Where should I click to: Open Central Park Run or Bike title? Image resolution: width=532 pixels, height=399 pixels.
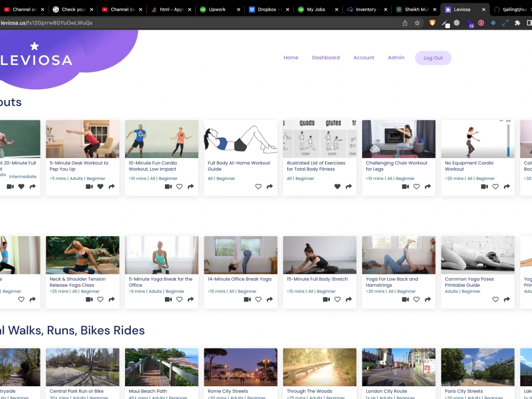(77, 391)
